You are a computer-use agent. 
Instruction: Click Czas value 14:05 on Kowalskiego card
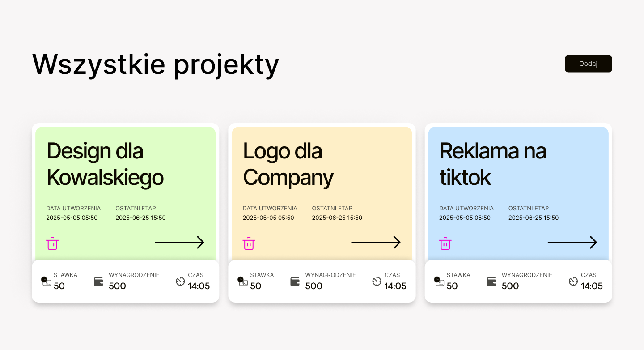coord(199,286)
